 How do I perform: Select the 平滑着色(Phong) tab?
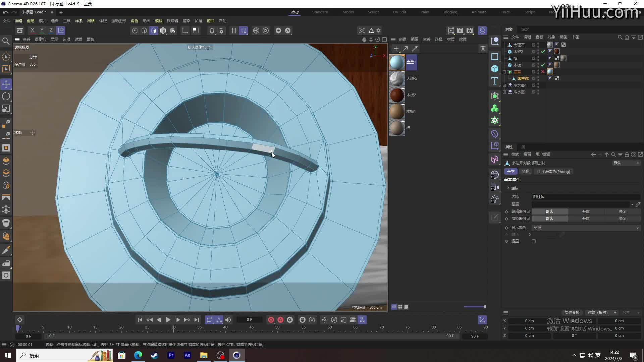coord(553,172)
